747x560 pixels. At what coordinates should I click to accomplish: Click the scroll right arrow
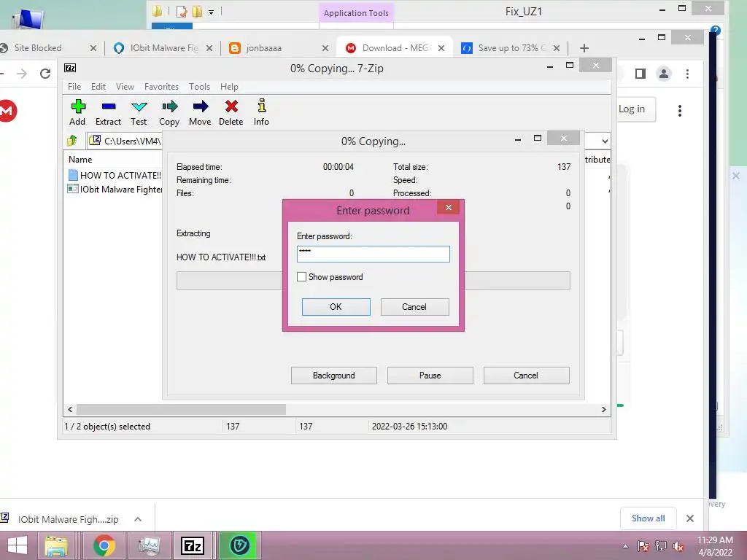click(x=603, y=409)
